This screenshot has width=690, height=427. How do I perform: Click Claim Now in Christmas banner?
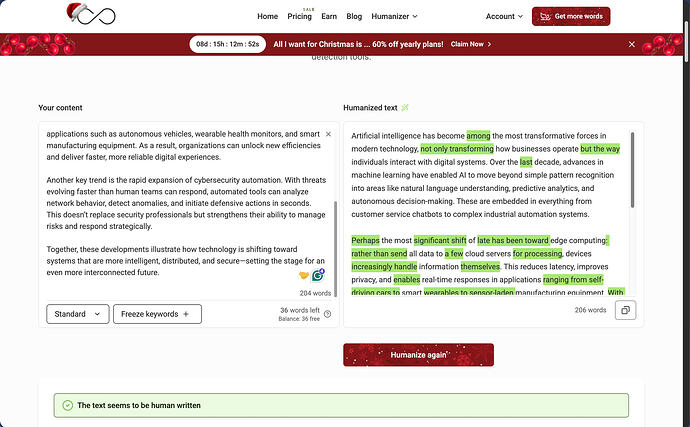click(x=470, y=44)
